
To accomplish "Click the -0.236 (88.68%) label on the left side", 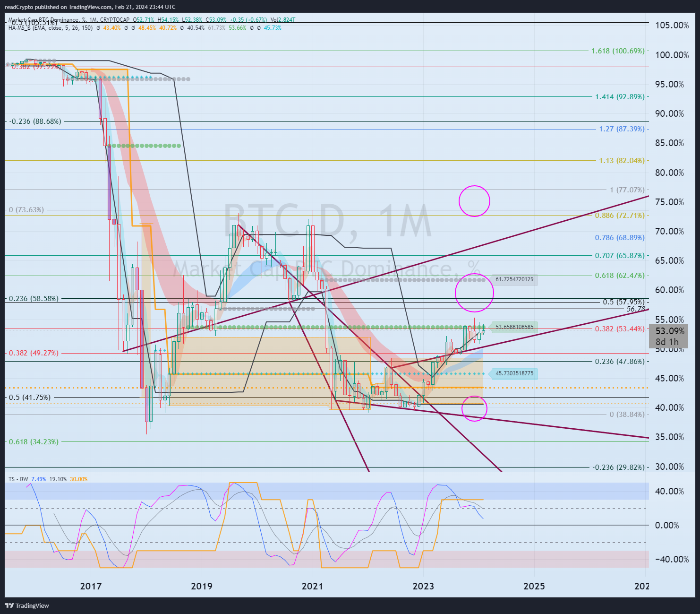I will (35, 121).
